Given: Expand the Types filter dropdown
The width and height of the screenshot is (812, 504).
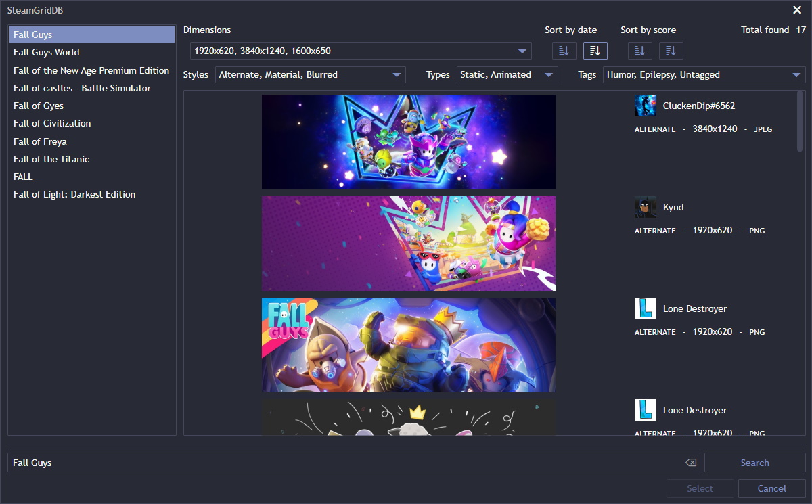Looking at the screenshot, I should pos(507,74).
